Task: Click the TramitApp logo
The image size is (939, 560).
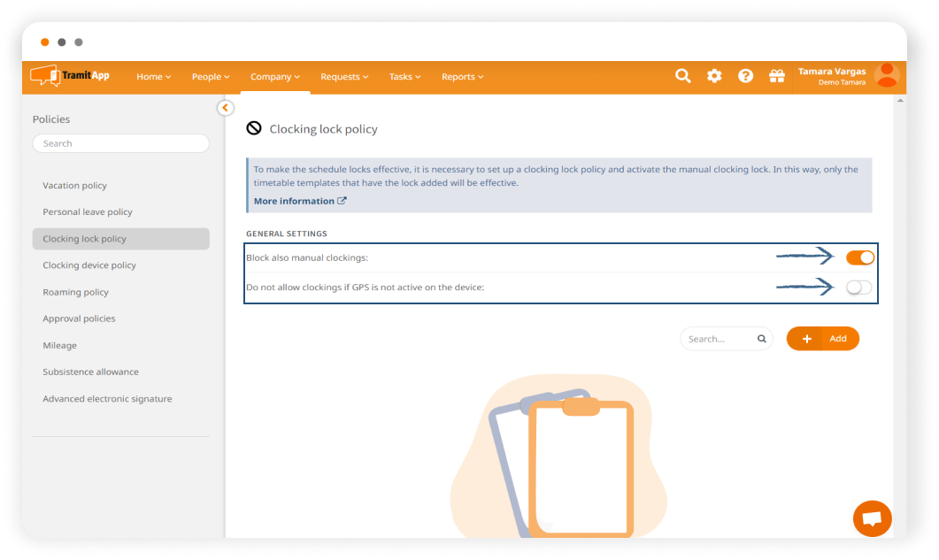Action: point(70,76)
